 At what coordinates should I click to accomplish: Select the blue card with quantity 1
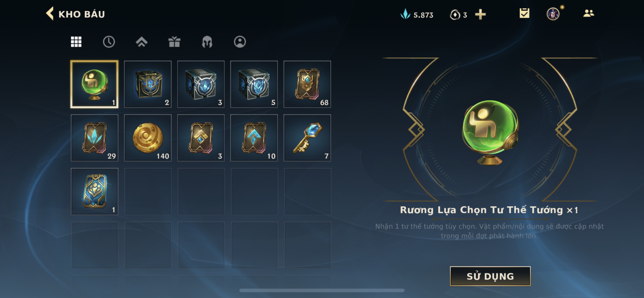[x=94, y=191]
